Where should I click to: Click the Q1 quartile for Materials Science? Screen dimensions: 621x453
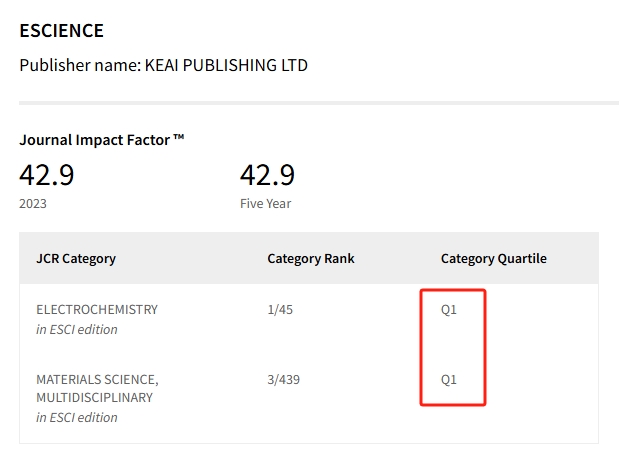(449, 380)
